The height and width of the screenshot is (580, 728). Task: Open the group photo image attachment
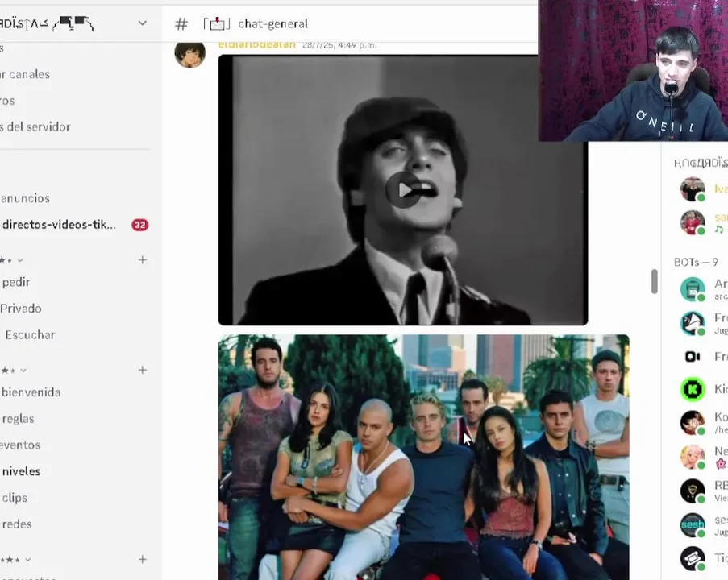[424, 457]
